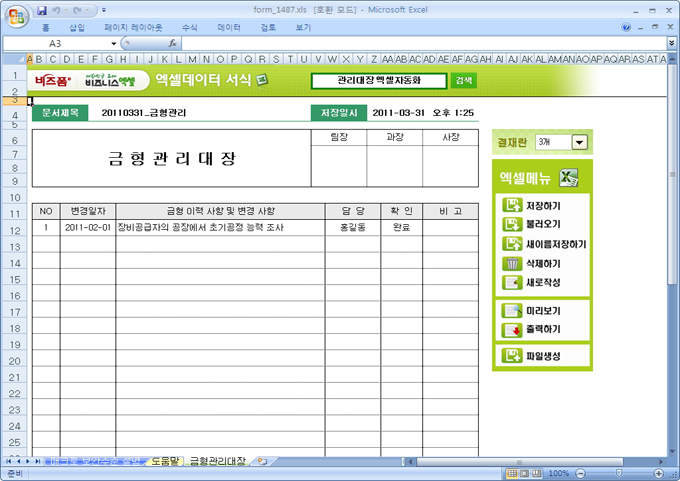Click the 불러오기 load icon

(x=512, y=224)
